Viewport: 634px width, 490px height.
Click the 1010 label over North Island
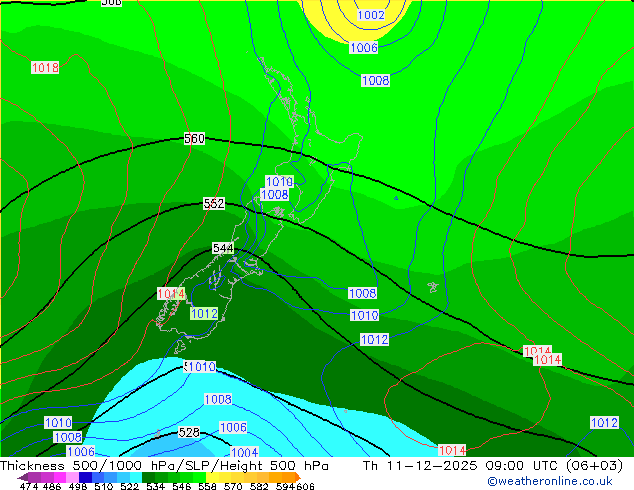[279, 181]
